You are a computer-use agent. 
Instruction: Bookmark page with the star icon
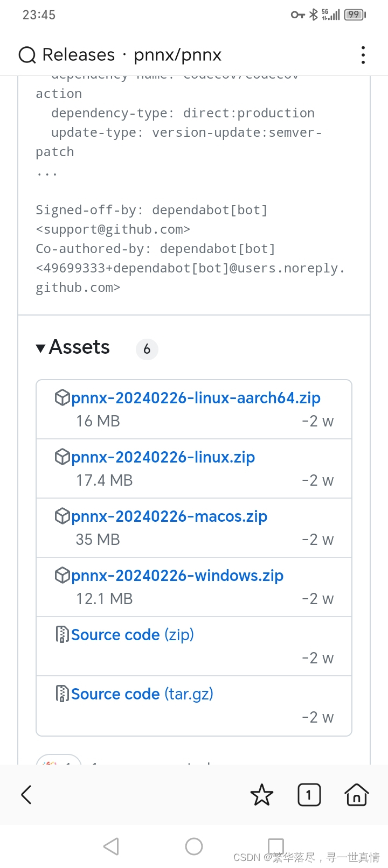(262, 795)
